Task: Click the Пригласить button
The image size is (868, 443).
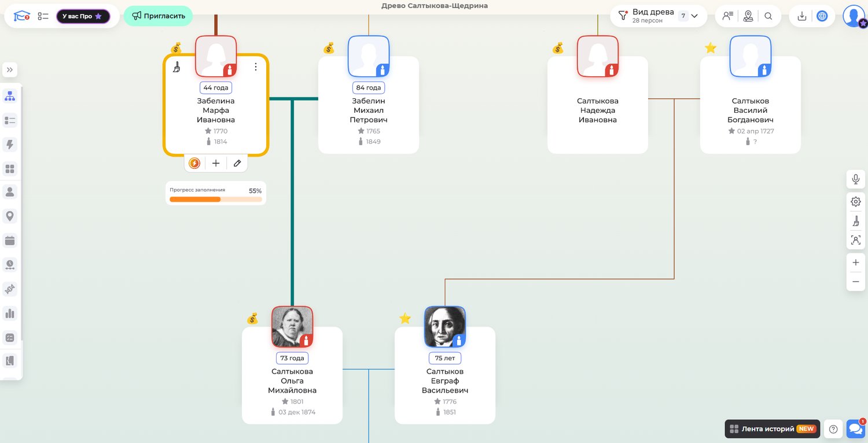Action: click(x=158, y=16)
